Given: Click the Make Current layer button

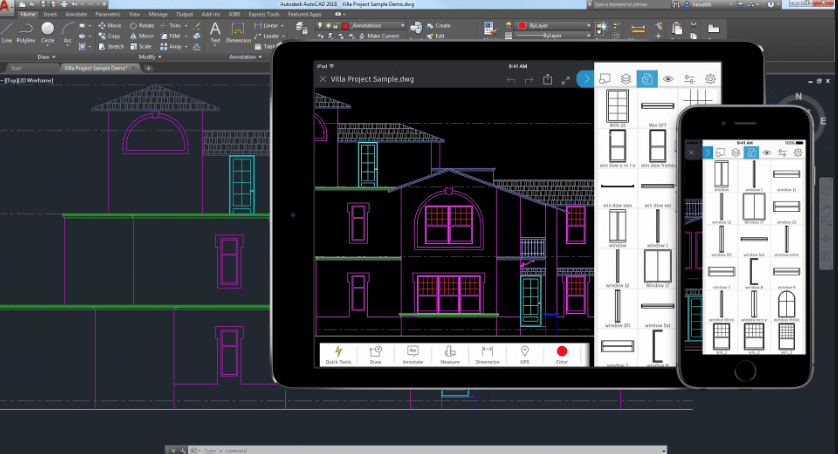Looking at the screenshot, I should click(379, 36).
